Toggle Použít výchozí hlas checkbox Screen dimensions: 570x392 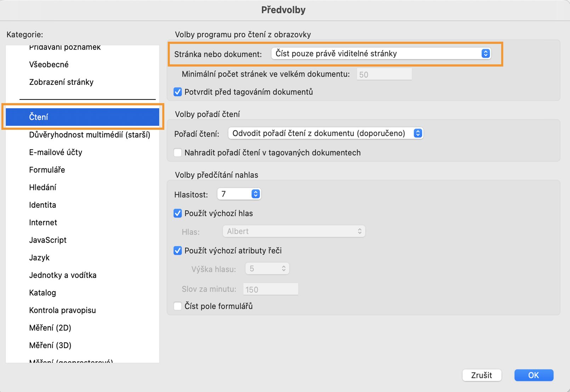(x=178, y=214)
